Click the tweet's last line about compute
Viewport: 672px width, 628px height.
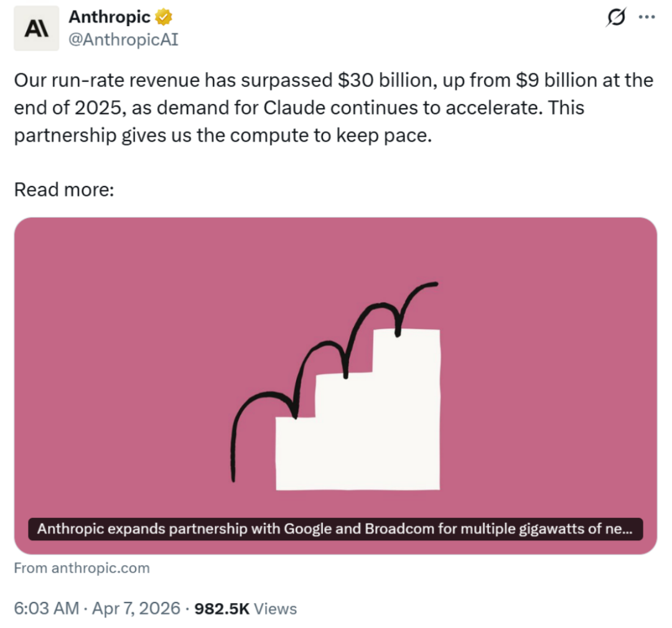222,136
